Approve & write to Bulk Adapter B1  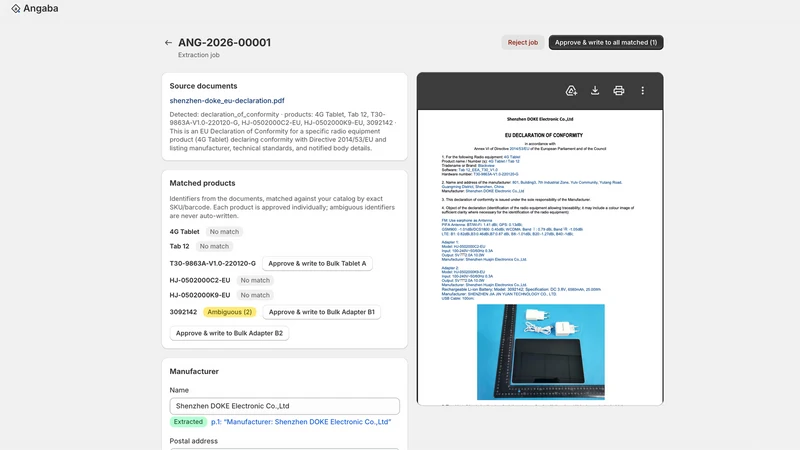(x=321, y=312)
